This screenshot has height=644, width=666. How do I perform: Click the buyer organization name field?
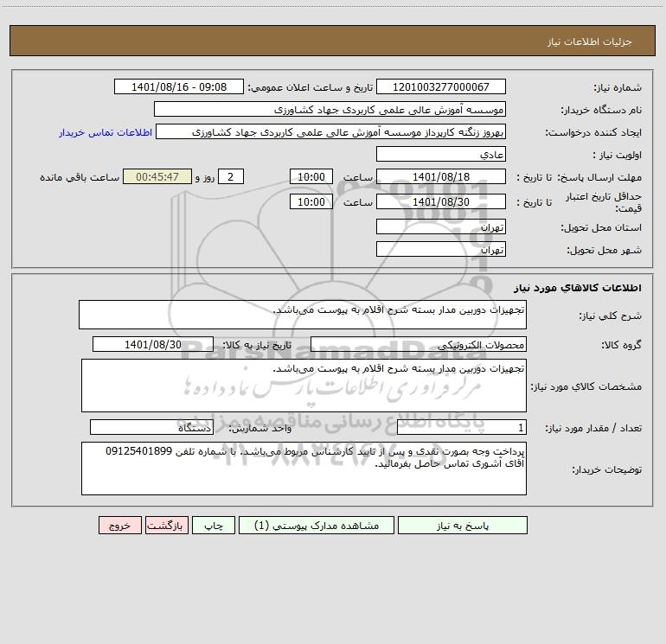coord(330,109)
